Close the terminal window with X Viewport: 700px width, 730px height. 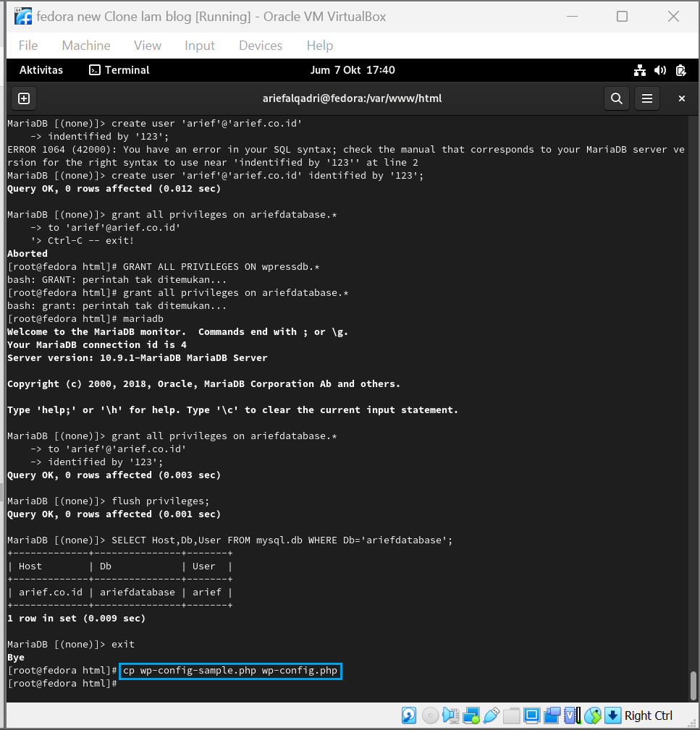click(681, 98)
